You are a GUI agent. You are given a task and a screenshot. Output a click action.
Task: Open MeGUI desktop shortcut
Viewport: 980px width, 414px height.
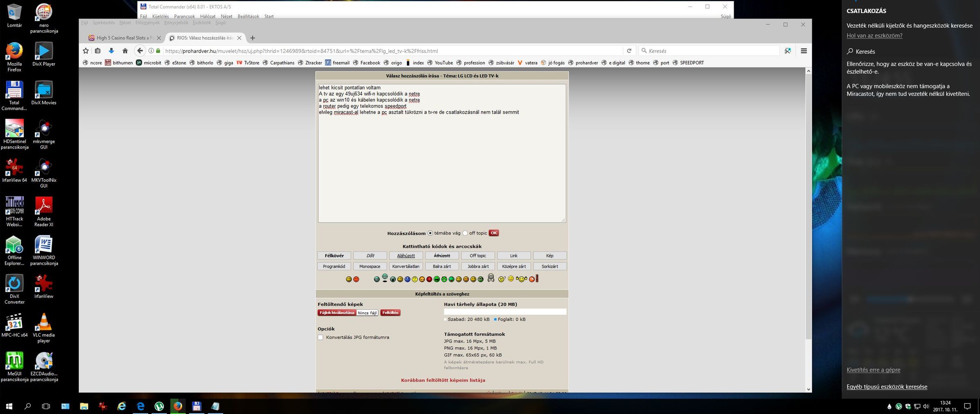tap(14, 366)
